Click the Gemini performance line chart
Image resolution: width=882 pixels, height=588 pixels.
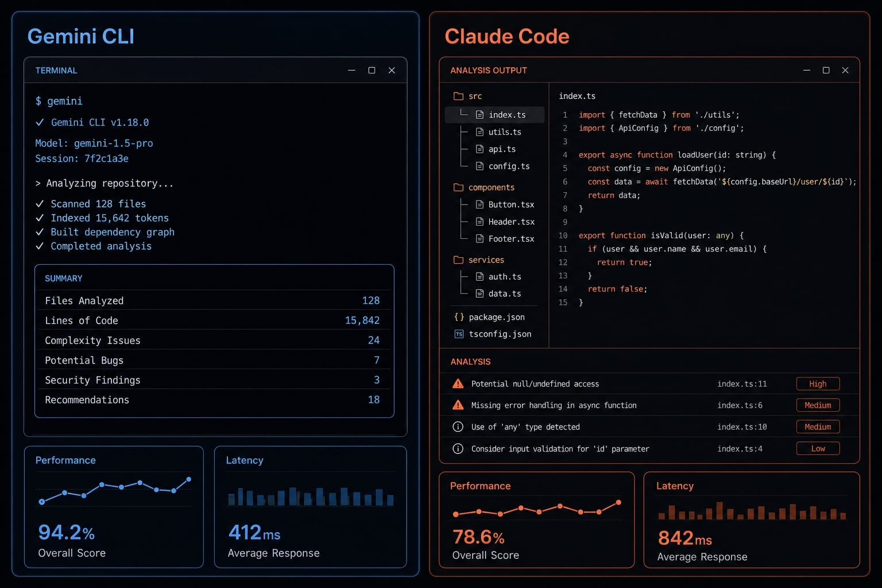coord(114,490)
